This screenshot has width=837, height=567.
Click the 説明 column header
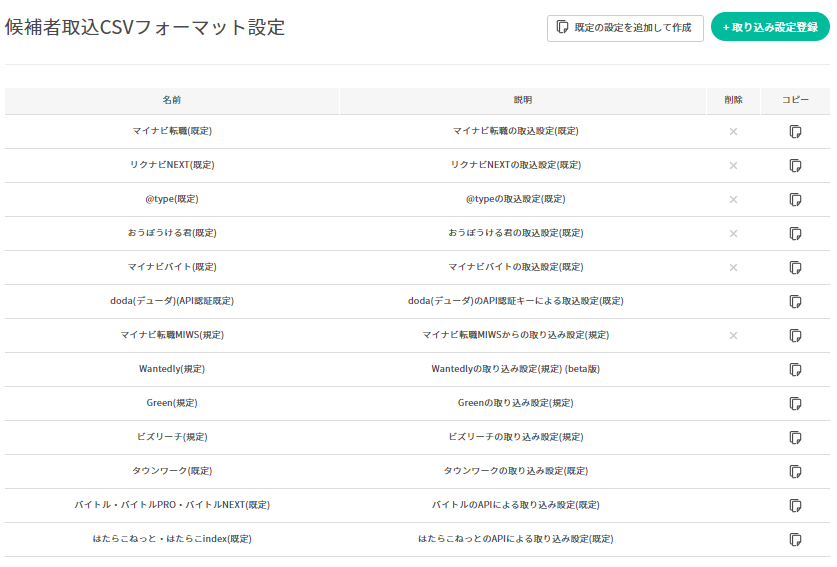pos(523,100)
